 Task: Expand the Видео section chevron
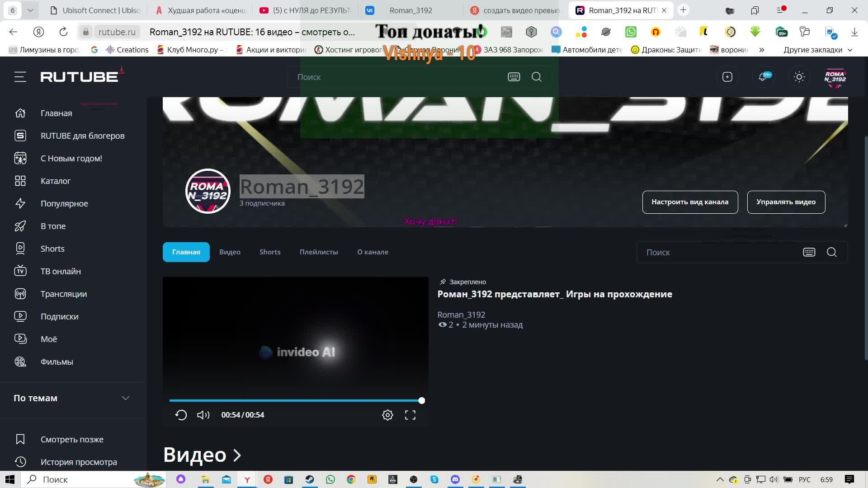(x=237, y=455)
